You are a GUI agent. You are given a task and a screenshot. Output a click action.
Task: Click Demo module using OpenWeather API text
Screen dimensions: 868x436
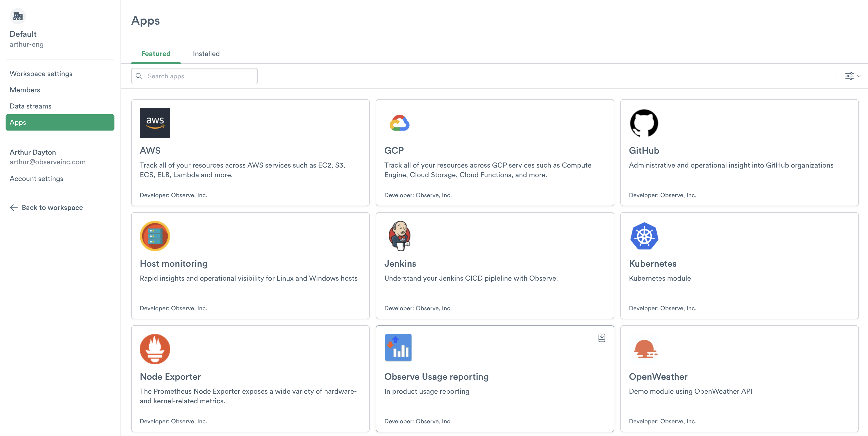click(691, 391)
